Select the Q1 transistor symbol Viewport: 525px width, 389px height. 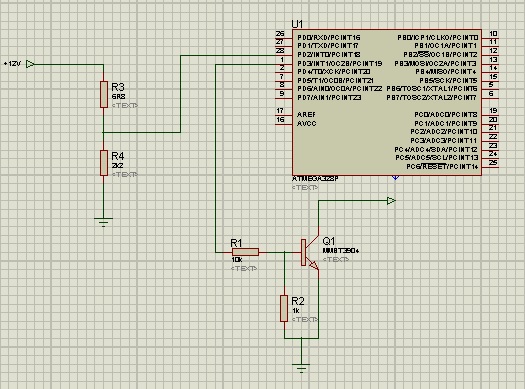point(309,253)
